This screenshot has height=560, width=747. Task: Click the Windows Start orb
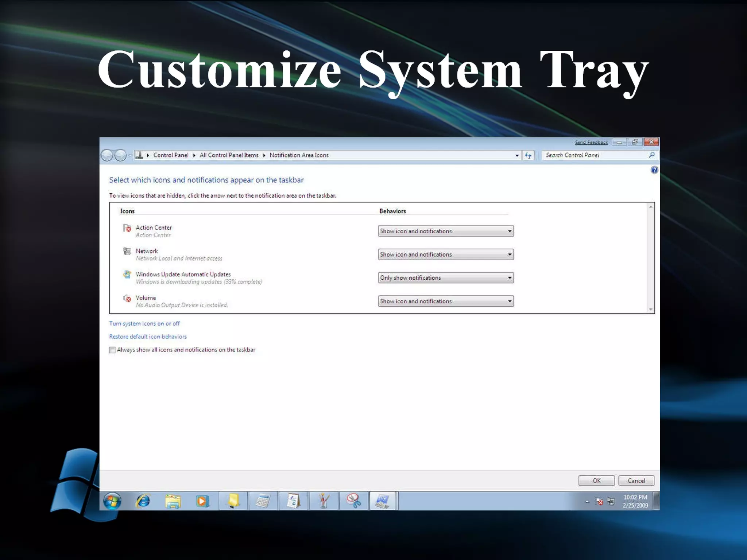pos(112,501)
